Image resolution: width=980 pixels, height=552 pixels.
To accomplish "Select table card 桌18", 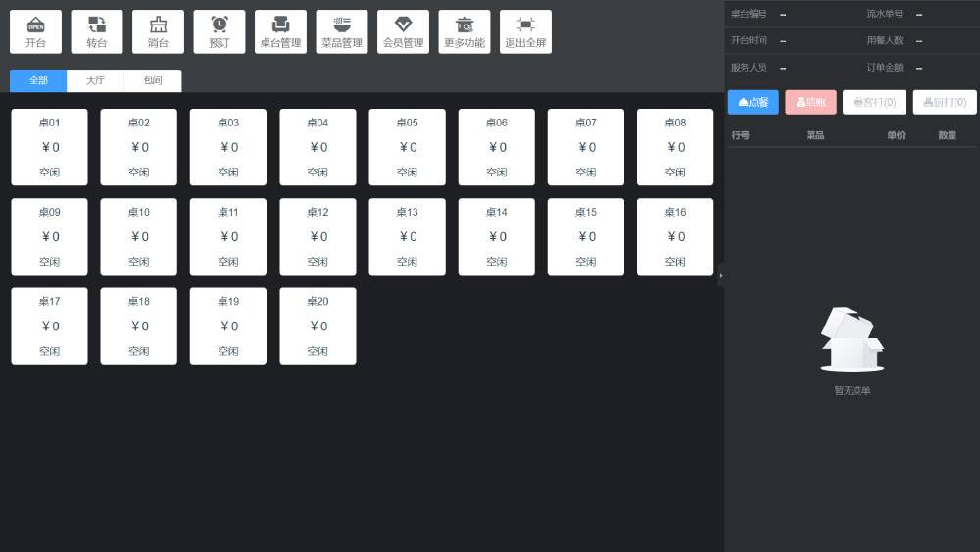I will pyautogui.click(x=139, y=326).
